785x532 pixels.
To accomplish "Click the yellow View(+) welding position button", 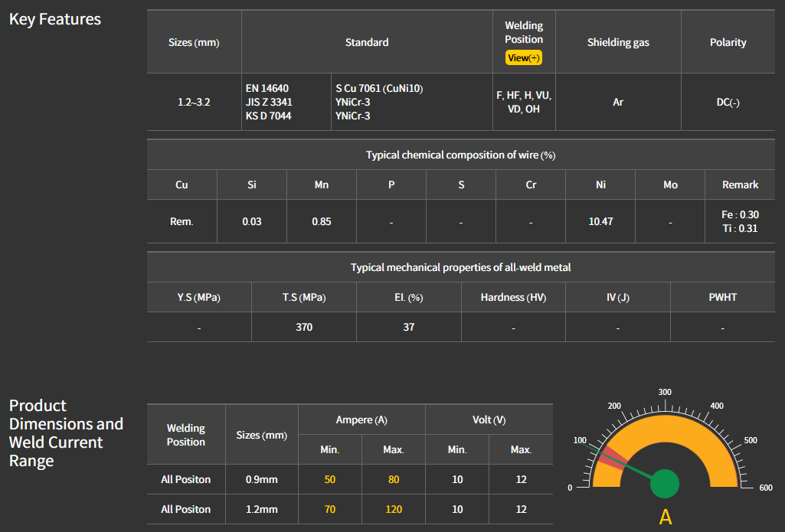I will tap(524, 58).
